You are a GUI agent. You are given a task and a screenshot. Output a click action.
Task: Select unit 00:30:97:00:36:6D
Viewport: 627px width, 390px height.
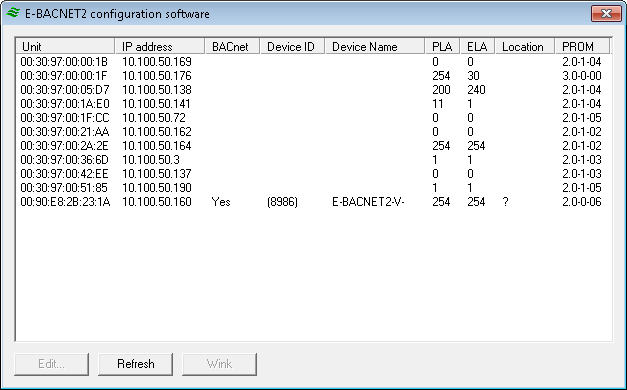[x=64, y=160]
